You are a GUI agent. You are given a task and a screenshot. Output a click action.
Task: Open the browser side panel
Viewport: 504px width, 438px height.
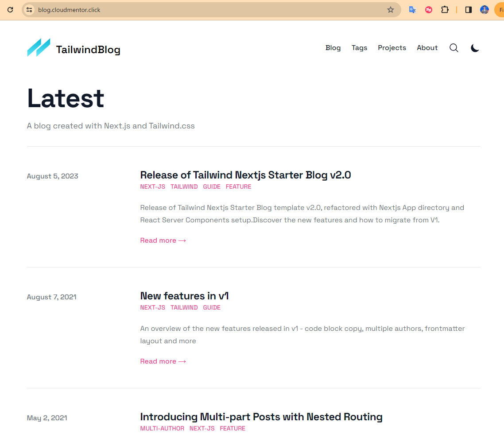pyautogui.click(x=468, y=10)
